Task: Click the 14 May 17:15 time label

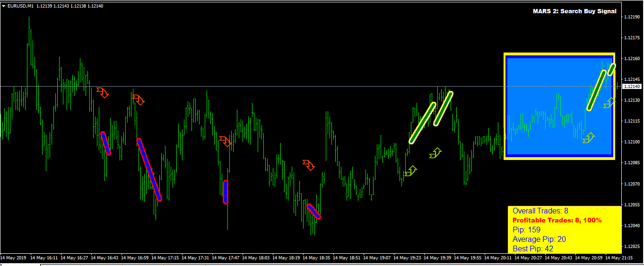Action: [165, 258]
